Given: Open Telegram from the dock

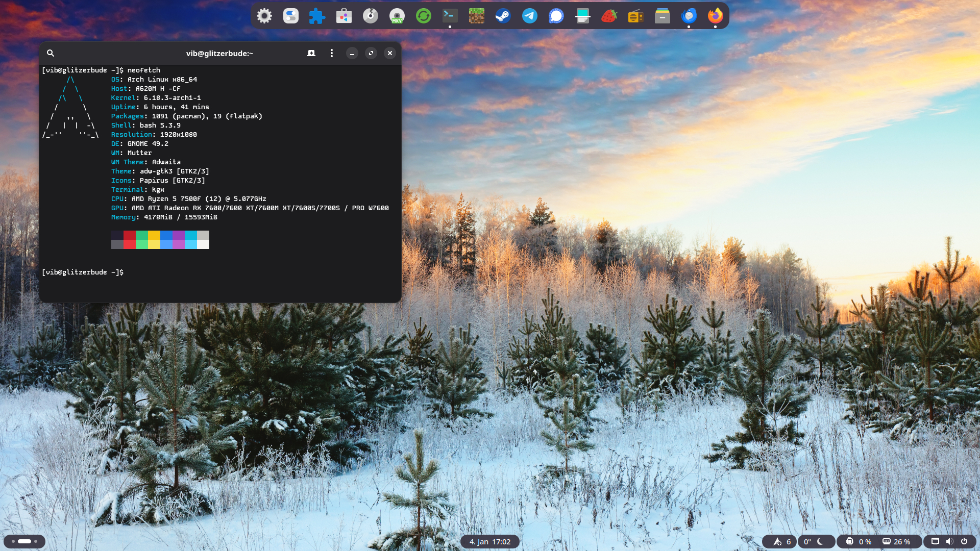Looking at the screenshot, I should (x=529, y=16).
